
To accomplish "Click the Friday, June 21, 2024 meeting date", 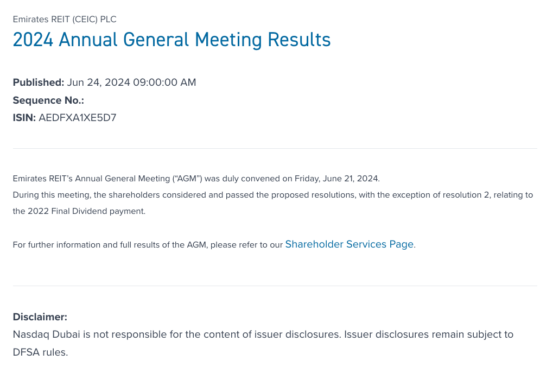I will tap(336, 179).
